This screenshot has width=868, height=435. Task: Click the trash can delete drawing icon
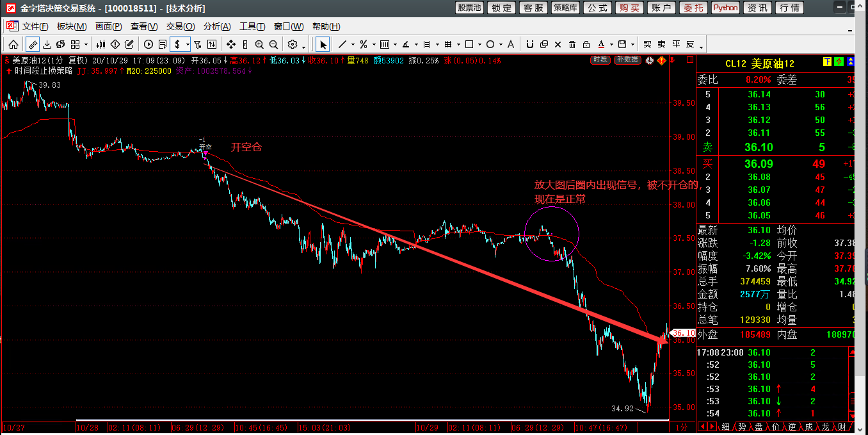(x=572, y=44)
